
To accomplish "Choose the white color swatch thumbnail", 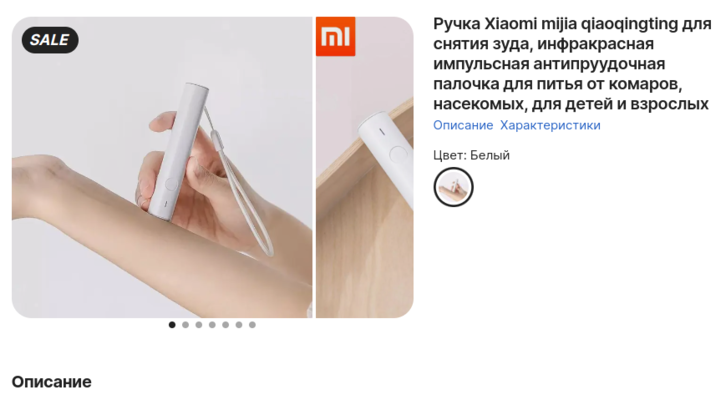I will [453, 187].
